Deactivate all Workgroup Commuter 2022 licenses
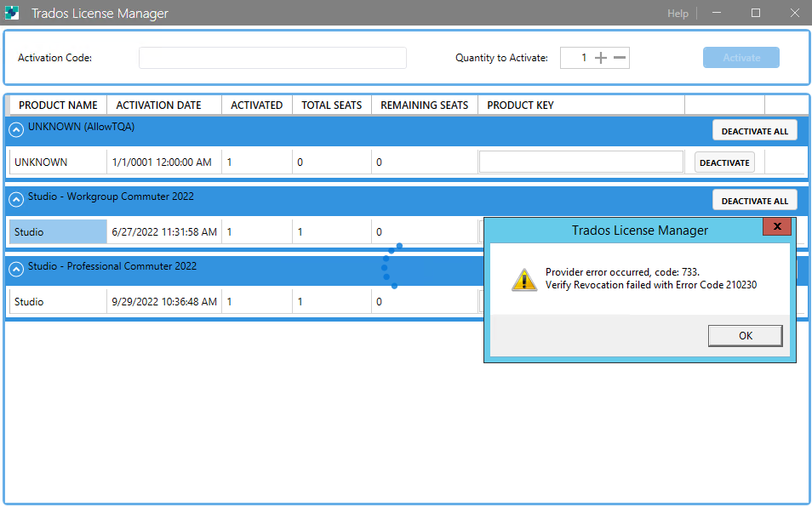Screen dimensions: 812x507 tap(754, 200)
